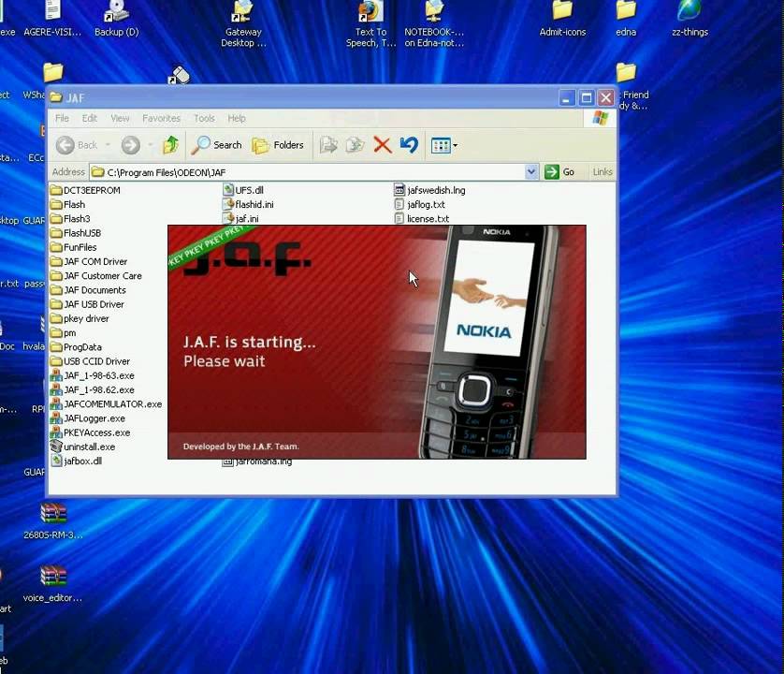Open the Forward history dropdown arrow

point(150,145)
